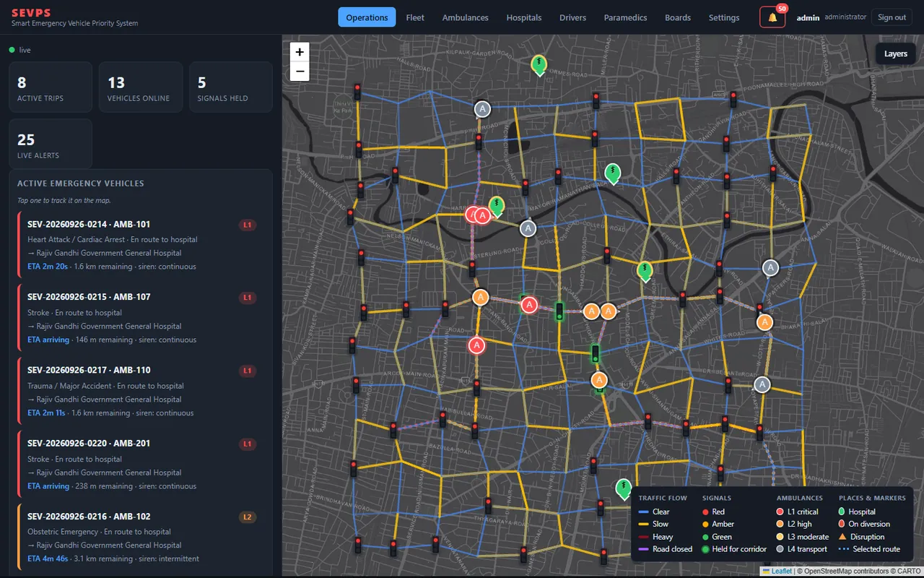Track the grey ambulance marker on P.H. Road
This screenshot has width=924, height=578.
click(x=482, y=109)
